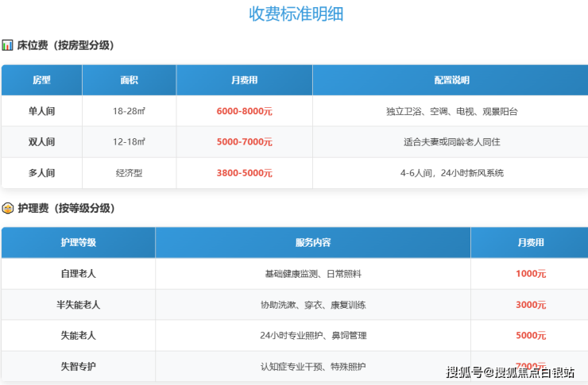Click the 3800-5000元 monthly fee
588x385 pixels.
point(244,173)
